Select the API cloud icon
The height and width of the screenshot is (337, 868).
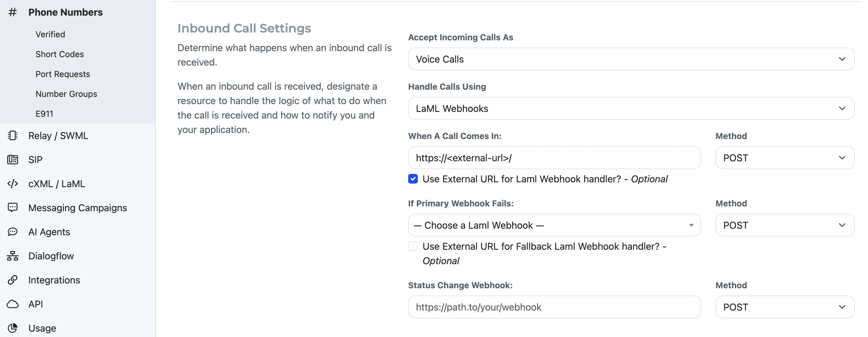pyautogui.click(x=12, y=304)
